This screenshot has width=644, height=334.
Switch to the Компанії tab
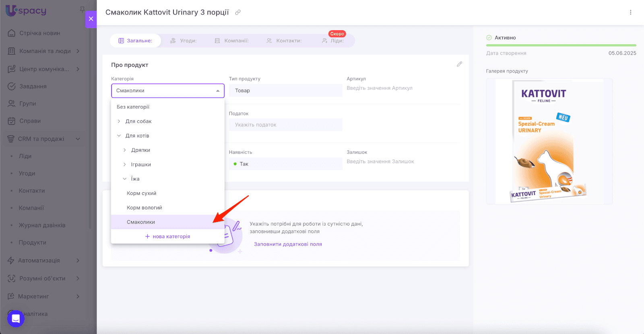[232, 41]
